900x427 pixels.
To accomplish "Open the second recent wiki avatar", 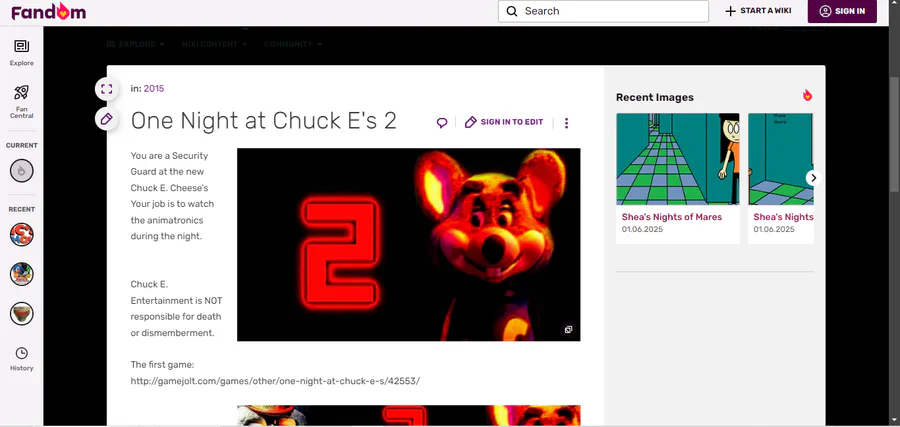I will tap(22, 274).
